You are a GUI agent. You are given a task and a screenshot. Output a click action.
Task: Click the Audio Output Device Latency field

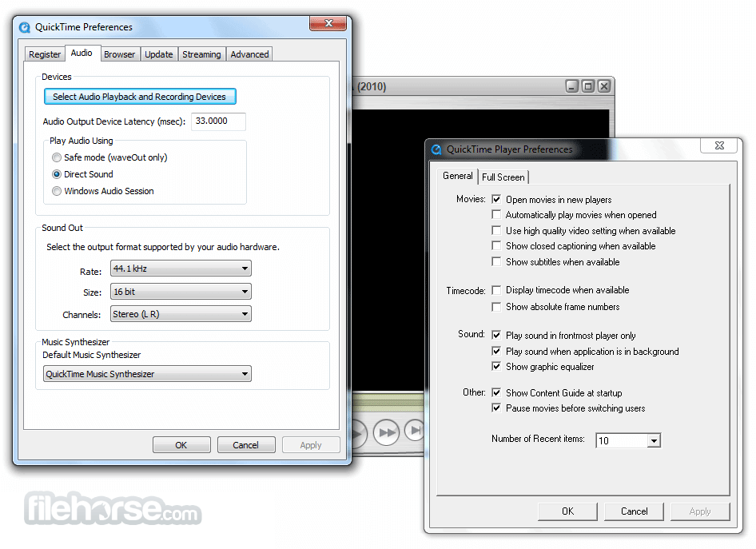click(218, 121)
